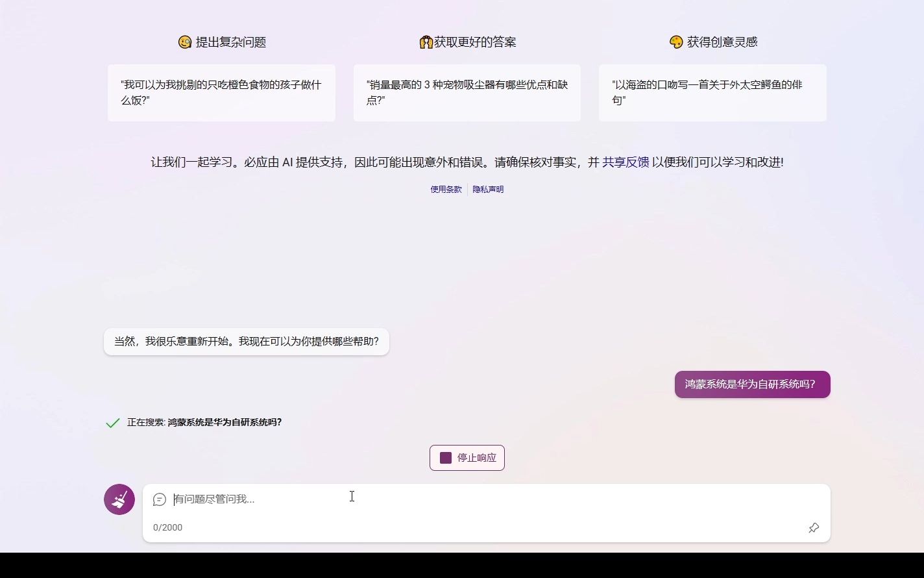Toggle the pin icon in the input bar
This screenshot has height=578, width=924.
[814, 528]
